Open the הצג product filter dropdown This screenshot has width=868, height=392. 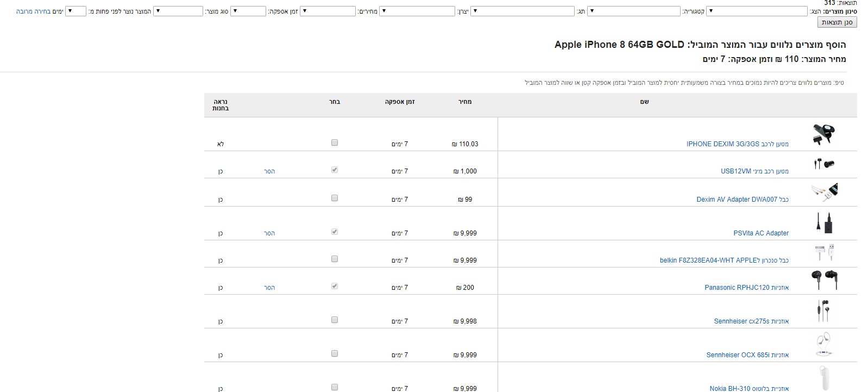coord(757,11)
